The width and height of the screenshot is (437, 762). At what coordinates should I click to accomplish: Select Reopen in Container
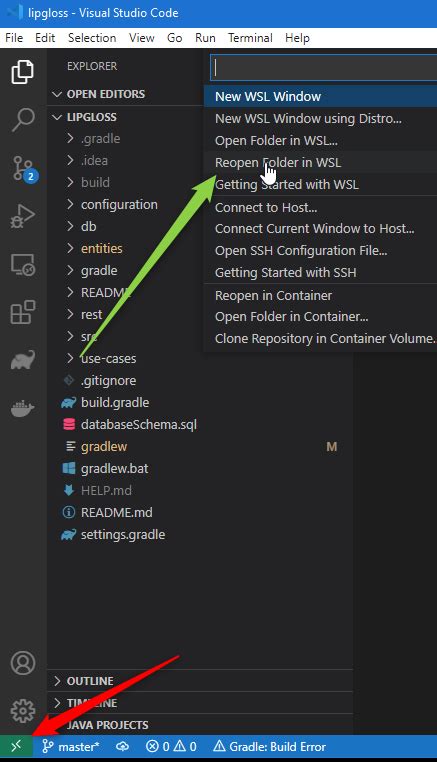click(320, 295)
